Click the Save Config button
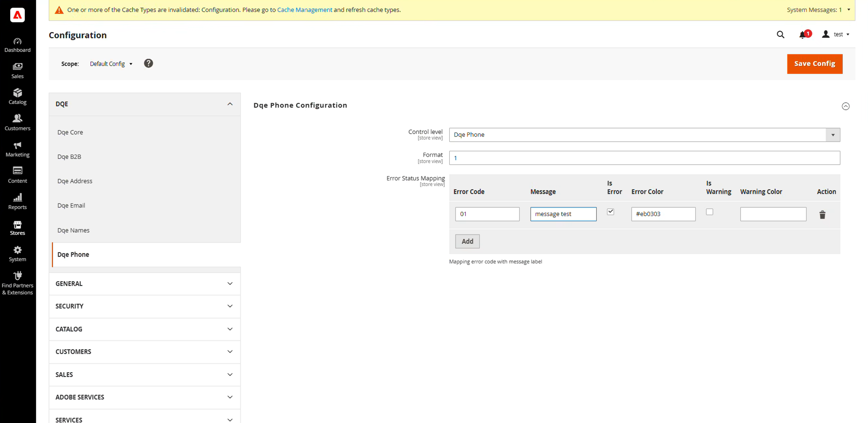Viewport: 868px width, 423px height. (x=815, y=63)
